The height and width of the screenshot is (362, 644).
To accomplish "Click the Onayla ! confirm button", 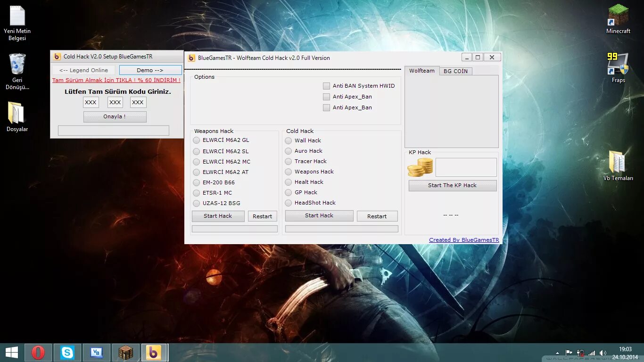I will click(x=115, y=116).
